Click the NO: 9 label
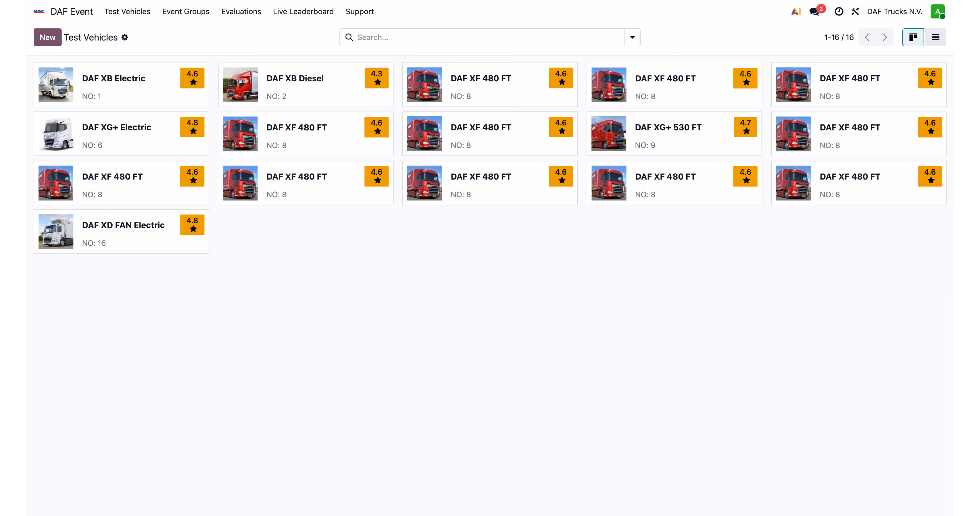This screenshot has width=980, height=516. [x=645, y=145]
